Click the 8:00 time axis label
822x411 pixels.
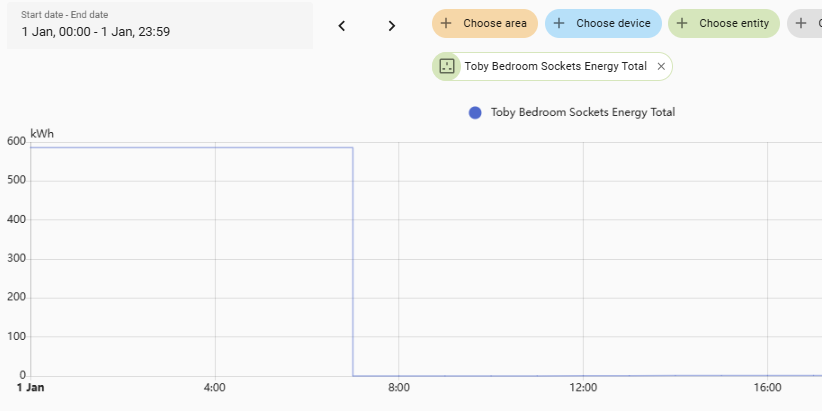(398, 387)
